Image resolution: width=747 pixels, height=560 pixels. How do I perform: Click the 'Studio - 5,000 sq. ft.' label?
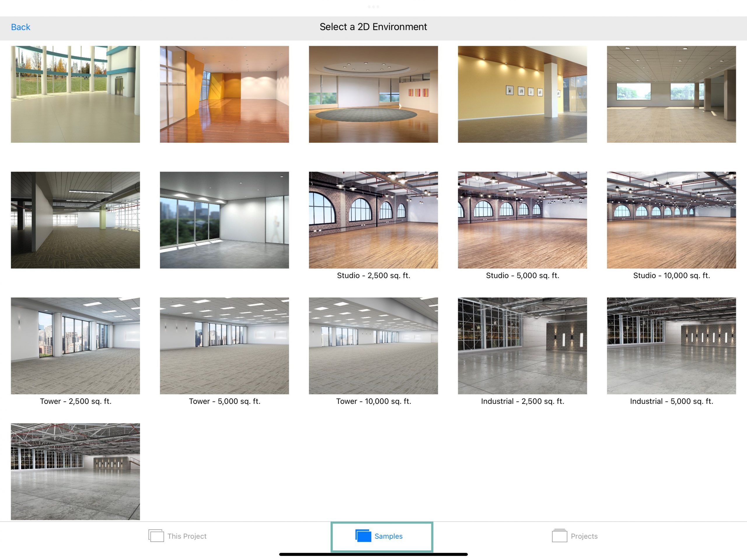pyautogui.click(x=522, y=275)
